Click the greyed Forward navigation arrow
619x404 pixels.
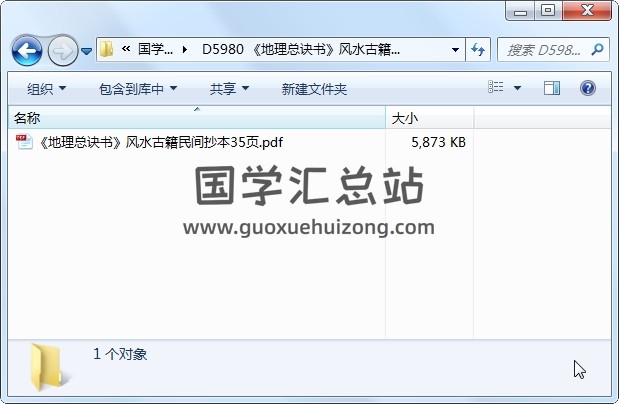63,51
